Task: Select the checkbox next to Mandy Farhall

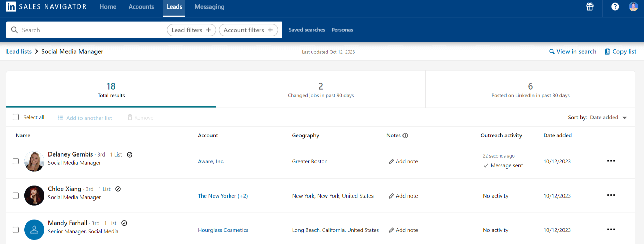Action: pos(16,230)
